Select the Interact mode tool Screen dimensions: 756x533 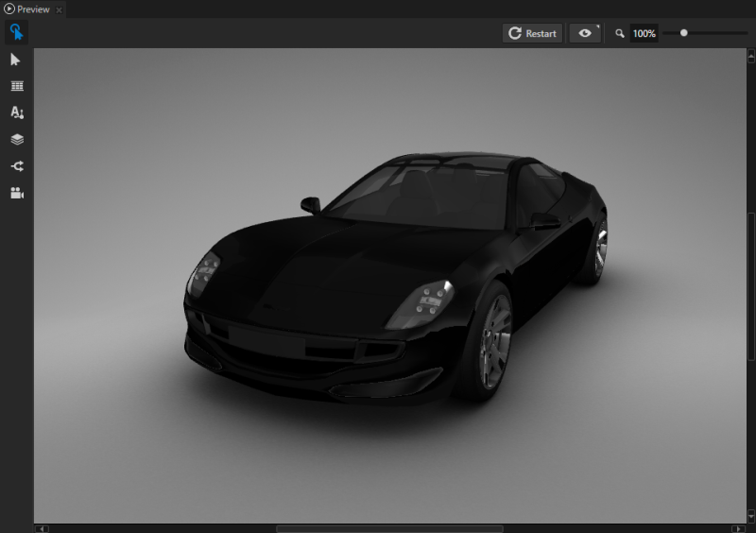(x=16, y=33)
